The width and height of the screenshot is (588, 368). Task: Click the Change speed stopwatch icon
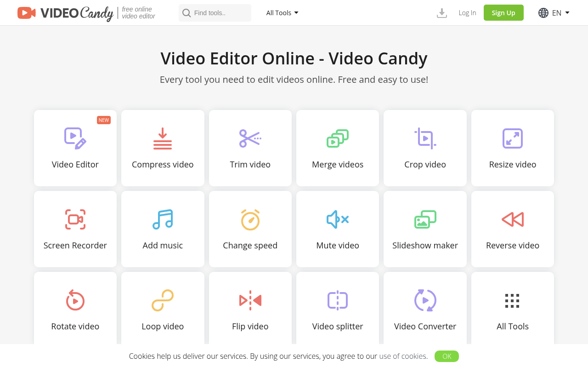click(250, 219)
